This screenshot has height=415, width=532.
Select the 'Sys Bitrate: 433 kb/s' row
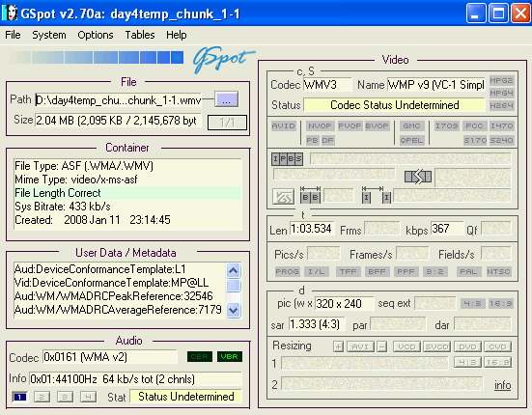(127, 207)
